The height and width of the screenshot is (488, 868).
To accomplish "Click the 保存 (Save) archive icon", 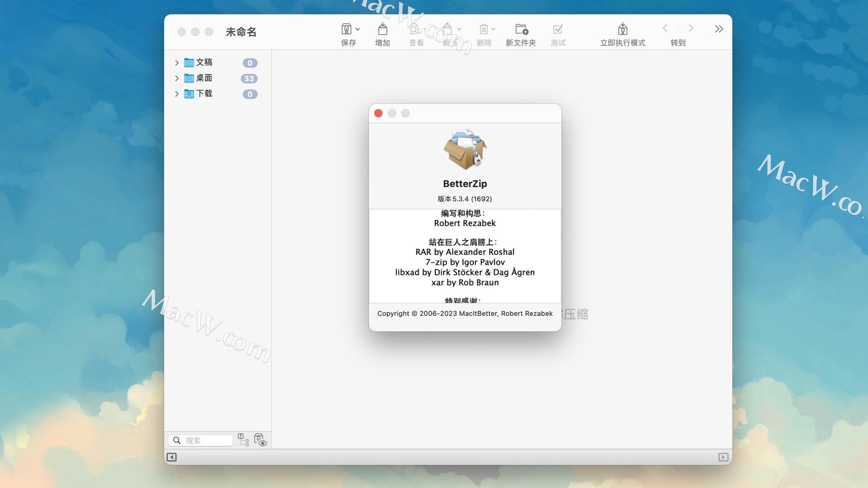I will (346, 29).
